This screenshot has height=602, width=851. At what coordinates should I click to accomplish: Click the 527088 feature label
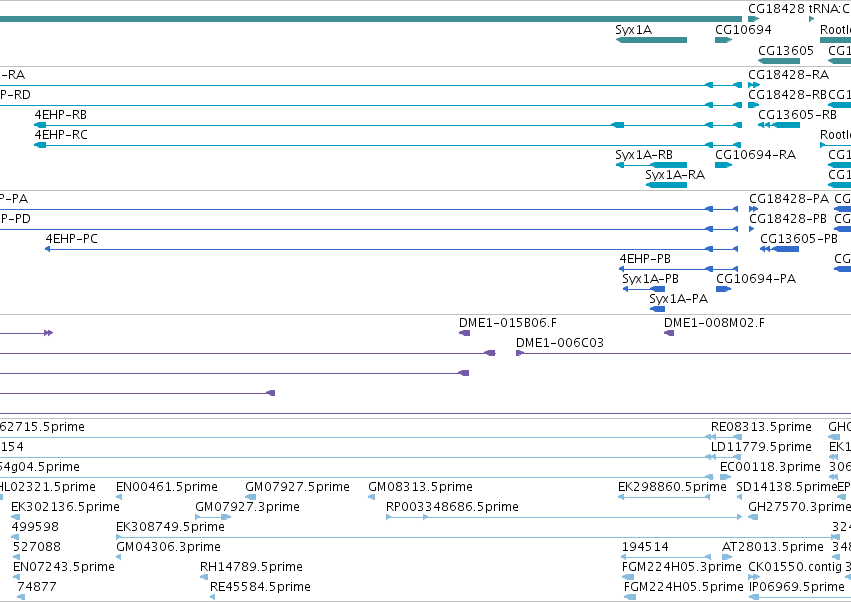[37, 547]
